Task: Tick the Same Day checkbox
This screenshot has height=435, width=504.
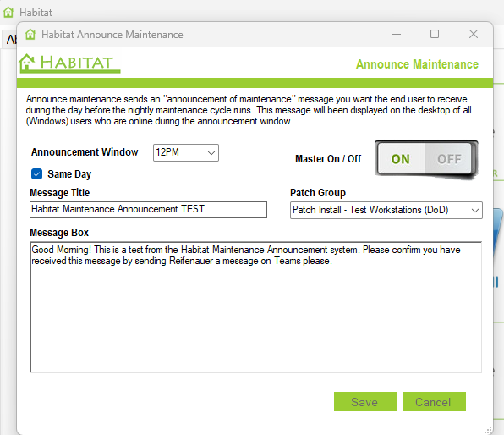Action: (x=36, y=174)
